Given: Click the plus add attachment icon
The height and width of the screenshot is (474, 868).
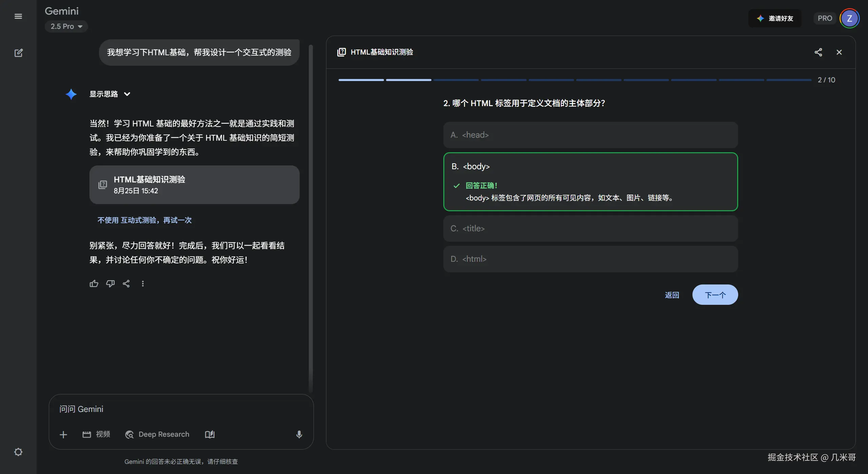Looking at the screenshot, I should point(63,434).
